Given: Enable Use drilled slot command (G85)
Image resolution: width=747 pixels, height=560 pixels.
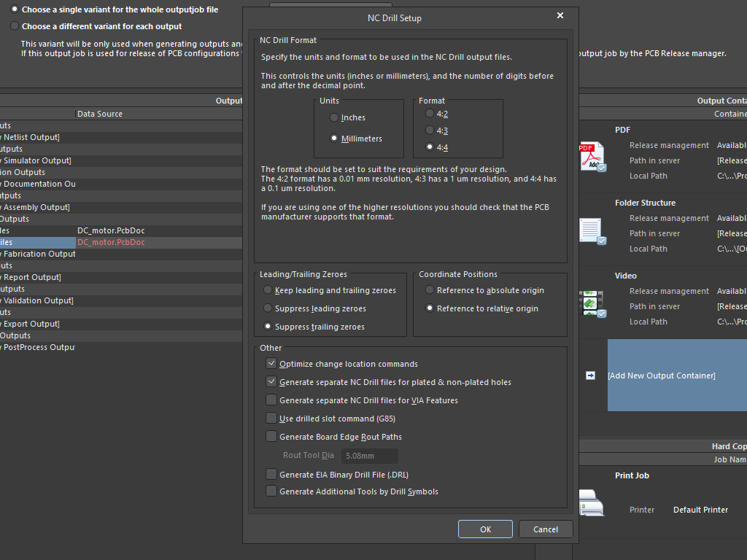Looking at the screenshot, I should click(271, 418).
